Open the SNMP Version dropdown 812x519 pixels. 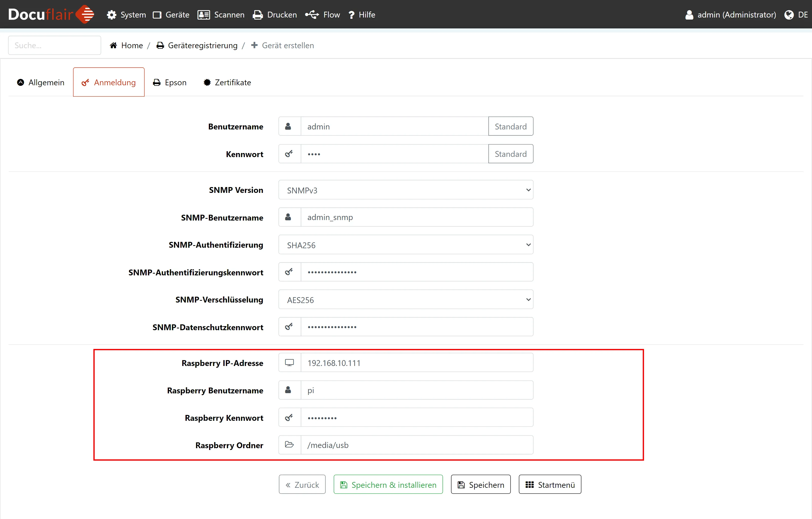(x=406, y=190)
